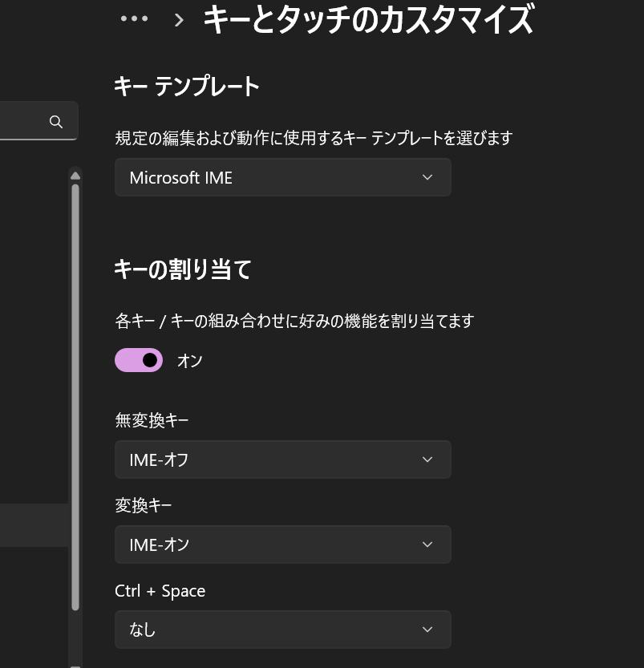Open the 無変換キー dropdown showing IME-オフ

283,460
